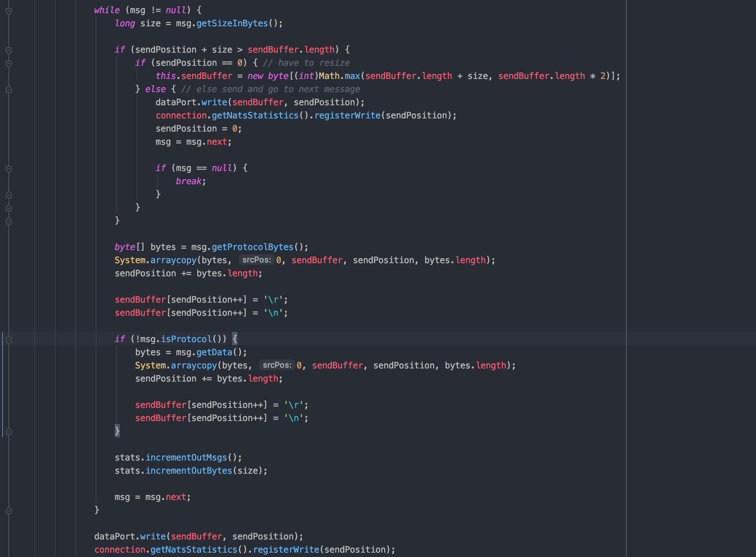Click the isProtocol method name
Screen dimensions: 756x557
[186, 339]
